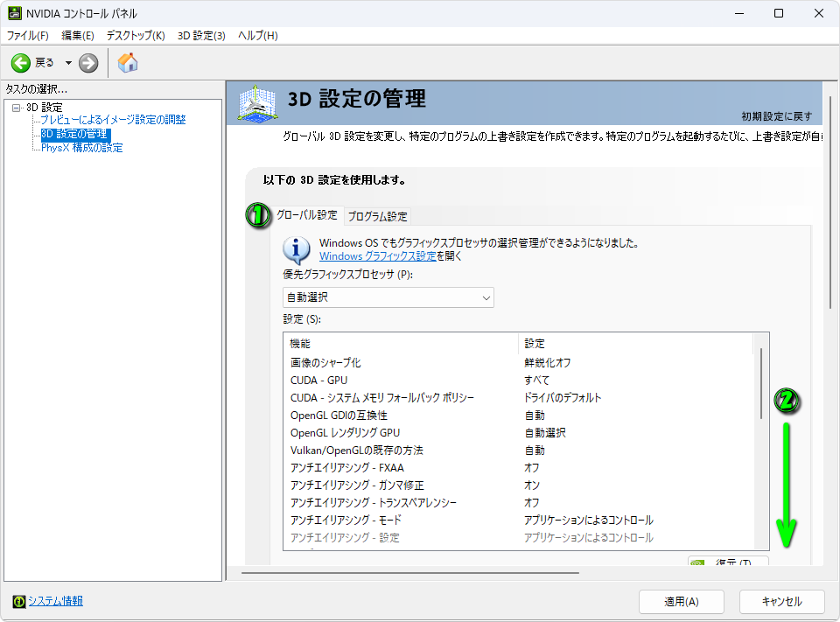
Task: Select プレビューによるイメージ設定の調整 in tree
Action: pyautogui.click(x=113, y=120)
